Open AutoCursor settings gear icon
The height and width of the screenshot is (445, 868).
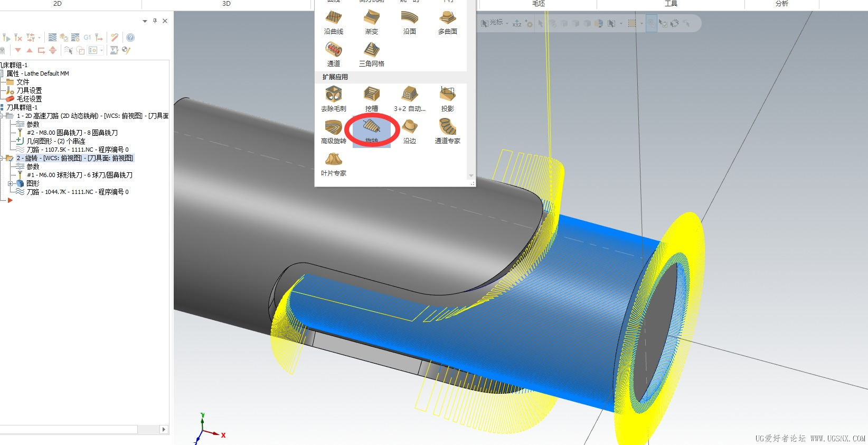pyautogui.click(x=529, y=24)
